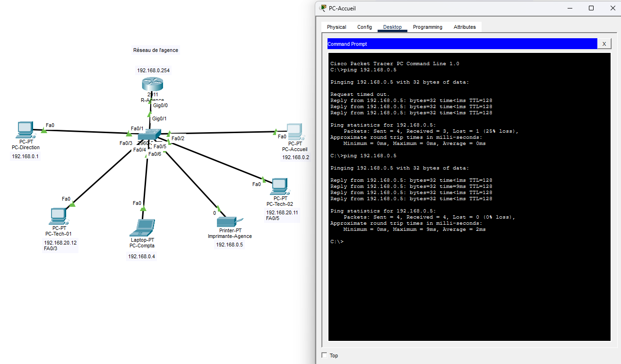The height and width of the screenshot is (364, 621).
Task: Select the 192.168.0.4 address label
Action: (x=141, y=256)
